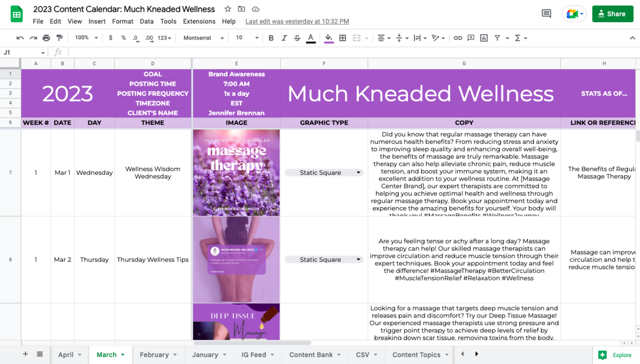Open the fill color picker
Screen dimensions: 640x364
point(329,38)
